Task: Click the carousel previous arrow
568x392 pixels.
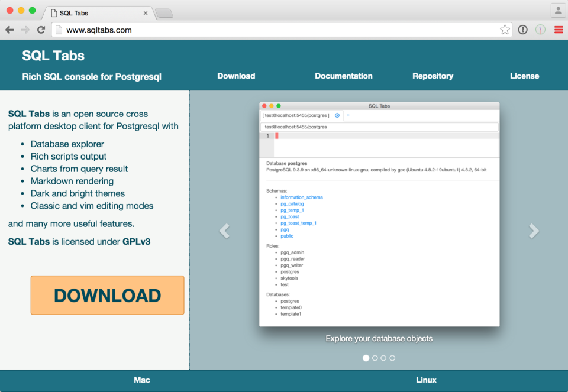Action: (224, 231)
